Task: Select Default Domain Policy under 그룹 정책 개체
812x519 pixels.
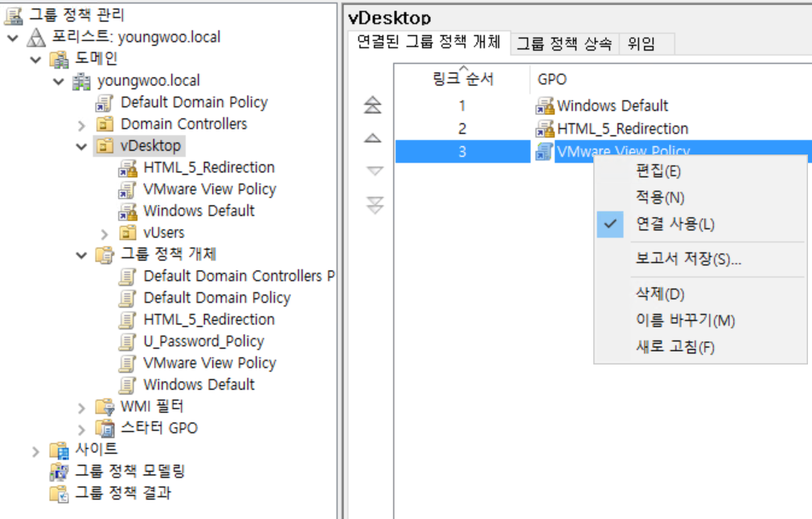Action: (x=217, y=299)
